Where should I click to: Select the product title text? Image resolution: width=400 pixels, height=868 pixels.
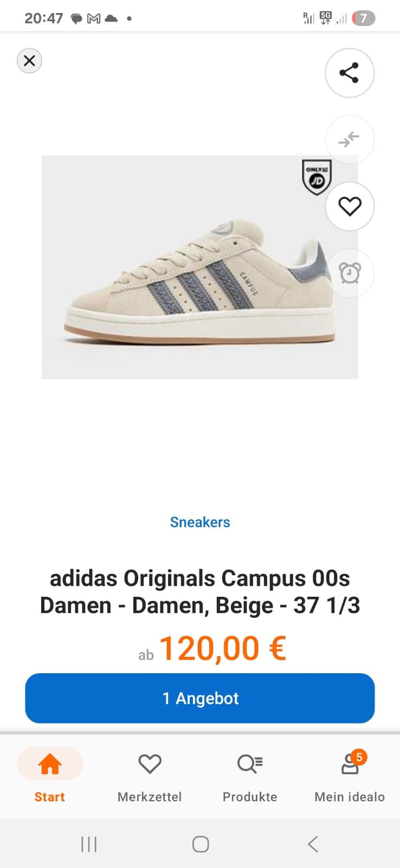coord(200,592)
